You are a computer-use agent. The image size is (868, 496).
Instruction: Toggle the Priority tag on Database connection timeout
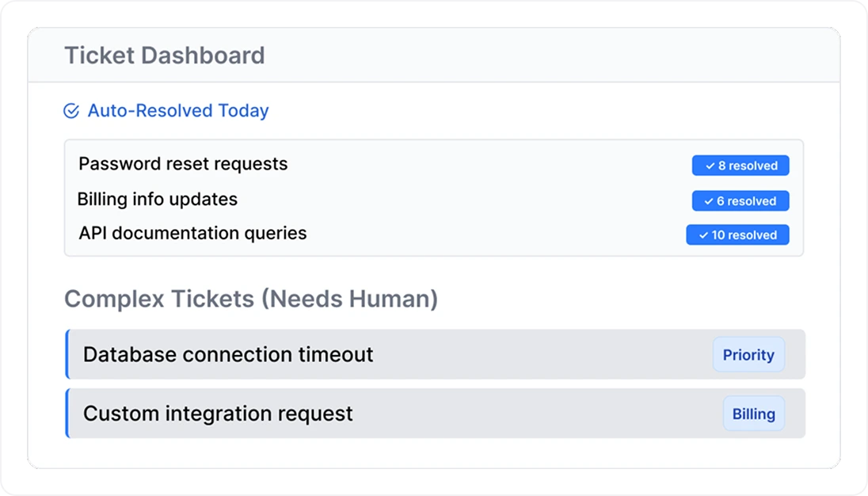(x=748, y=355)
